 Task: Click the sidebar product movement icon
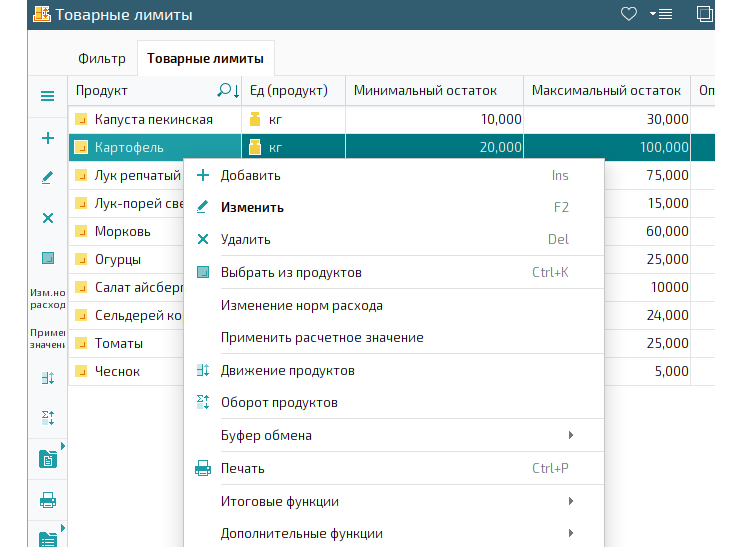pyautogui.click(x=48, y=378)
